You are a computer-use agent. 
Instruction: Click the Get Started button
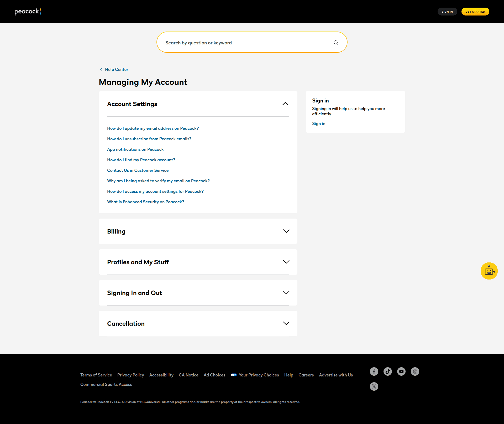click(x=475, y=12)
